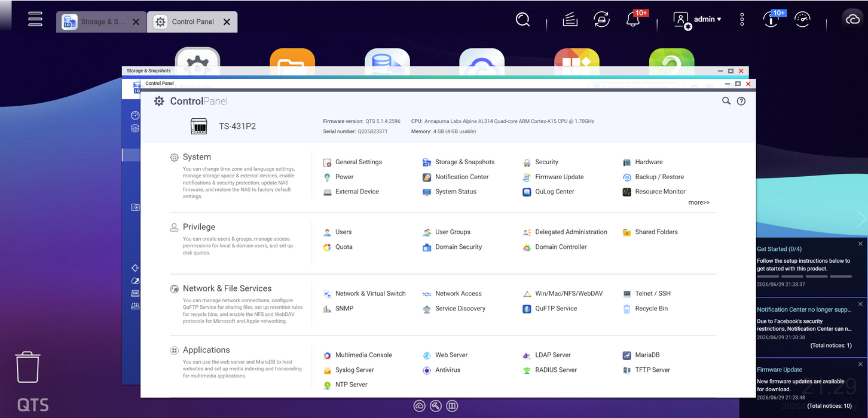
Task: Open Backup / Restore
Action: (653, 177)
